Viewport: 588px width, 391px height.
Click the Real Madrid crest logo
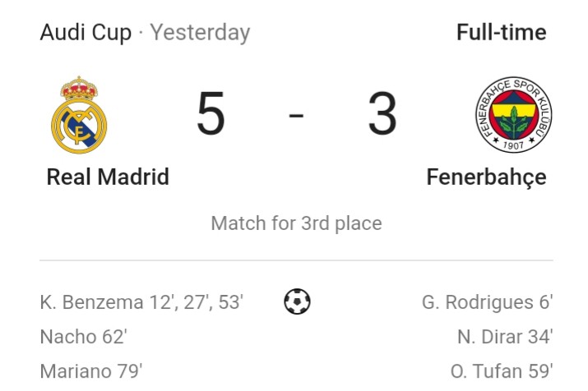click(x=79, y=115)
